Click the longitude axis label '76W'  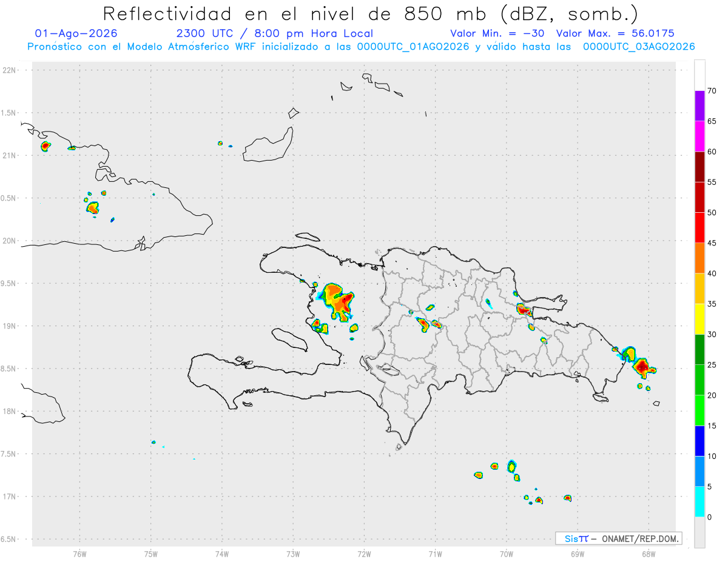[79, 554]
